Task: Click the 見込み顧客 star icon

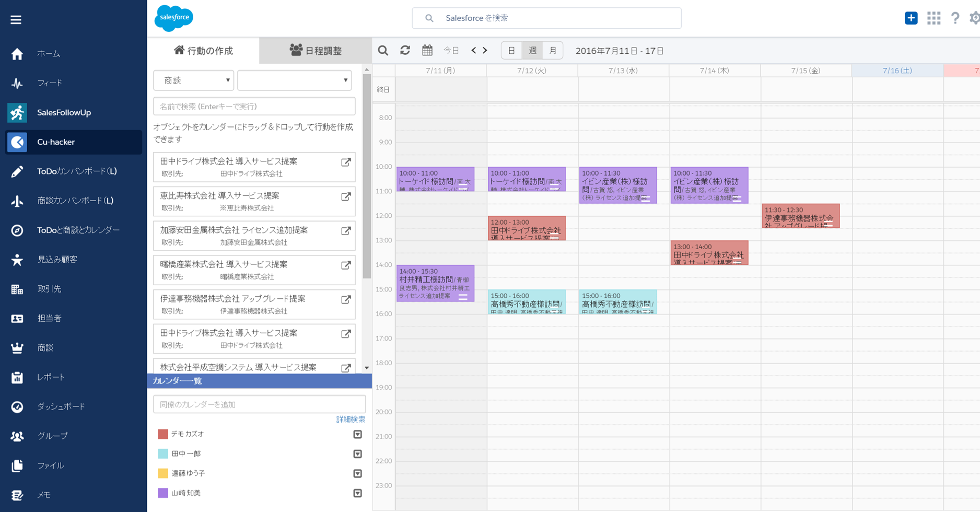Action: (x=17, y=260)
